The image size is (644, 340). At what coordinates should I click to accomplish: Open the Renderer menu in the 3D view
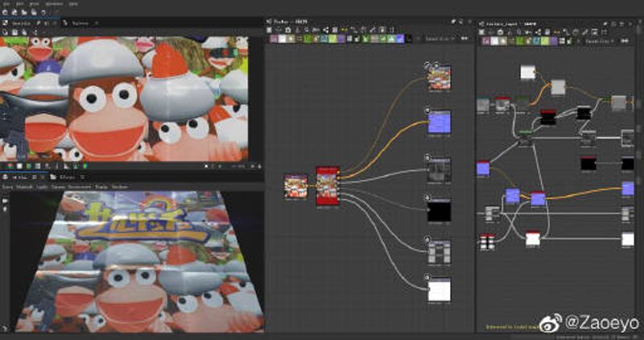point(119,186)
